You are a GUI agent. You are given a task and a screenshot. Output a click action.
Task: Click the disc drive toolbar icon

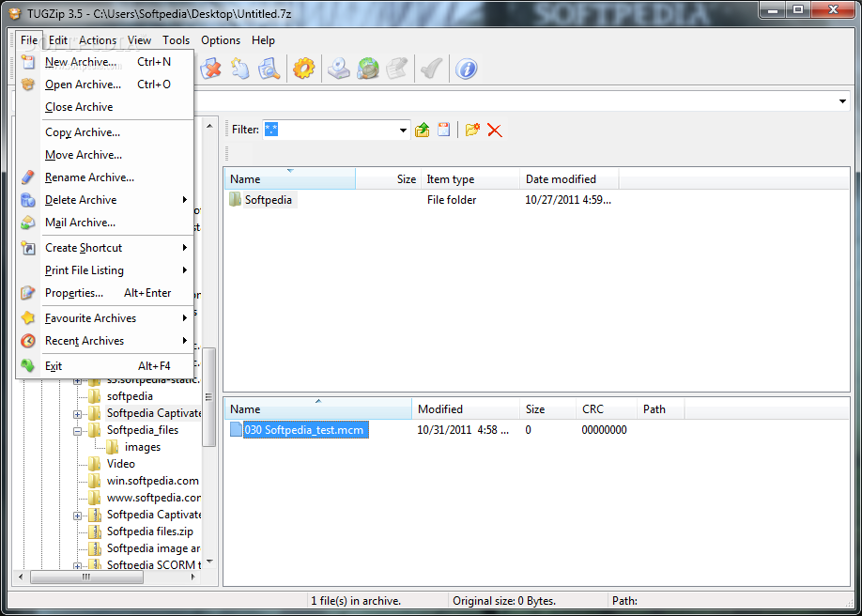point(339,69)
